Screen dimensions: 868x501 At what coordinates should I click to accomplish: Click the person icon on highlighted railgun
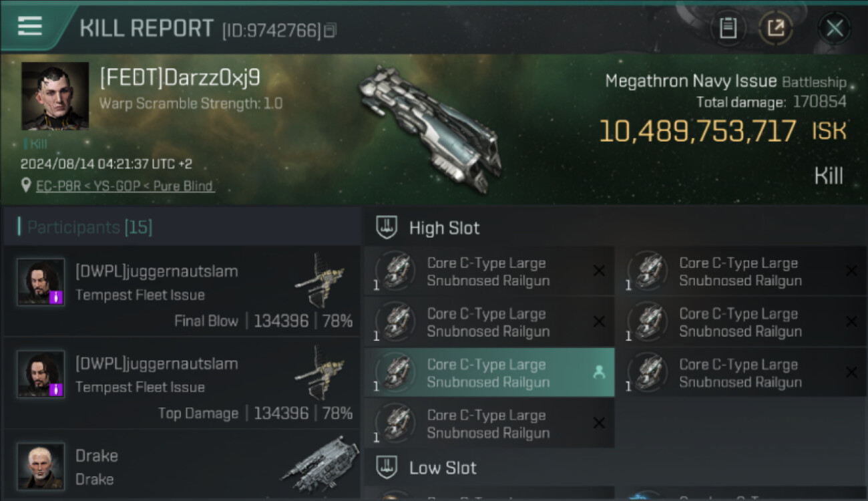tap(599, 373)
